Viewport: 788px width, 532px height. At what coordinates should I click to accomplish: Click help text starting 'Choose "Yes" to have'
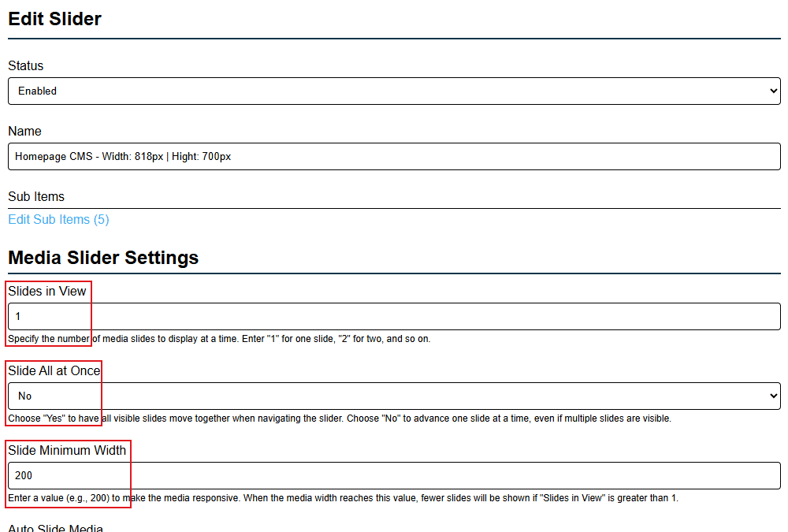[340, 419]
